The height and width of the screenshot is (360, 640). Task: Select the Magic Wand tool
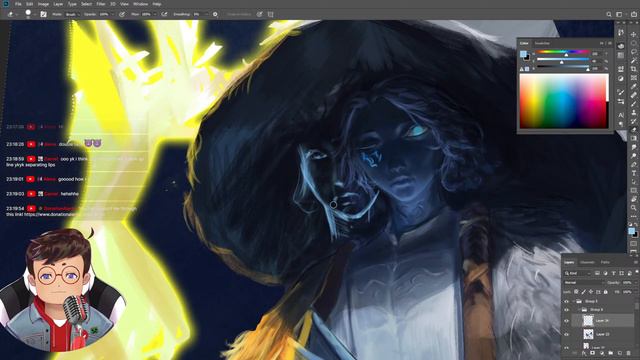coord(633,60)
